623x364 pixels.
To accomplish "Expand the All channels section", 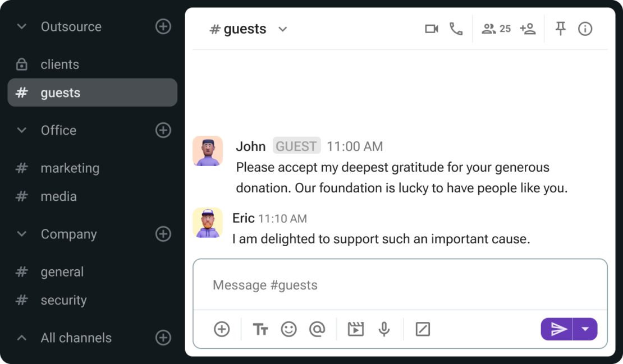I will coord(21,338).
